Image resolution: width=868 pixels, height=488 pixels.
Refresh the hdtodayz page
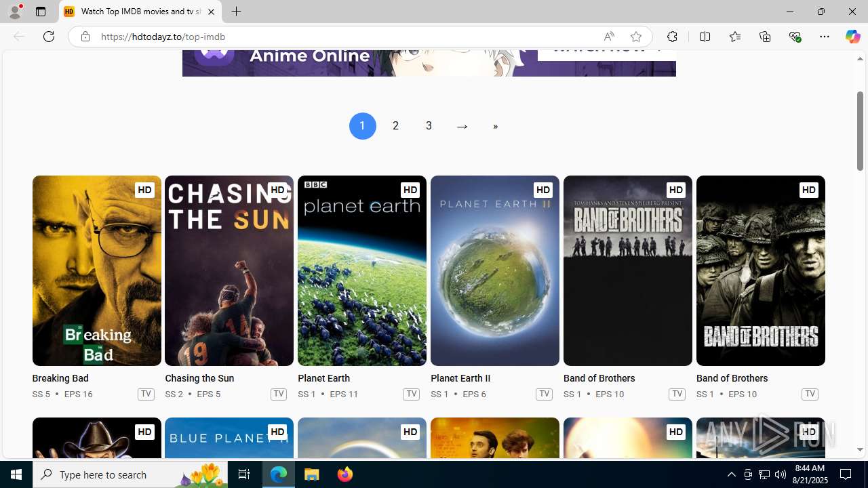[49, 37]
